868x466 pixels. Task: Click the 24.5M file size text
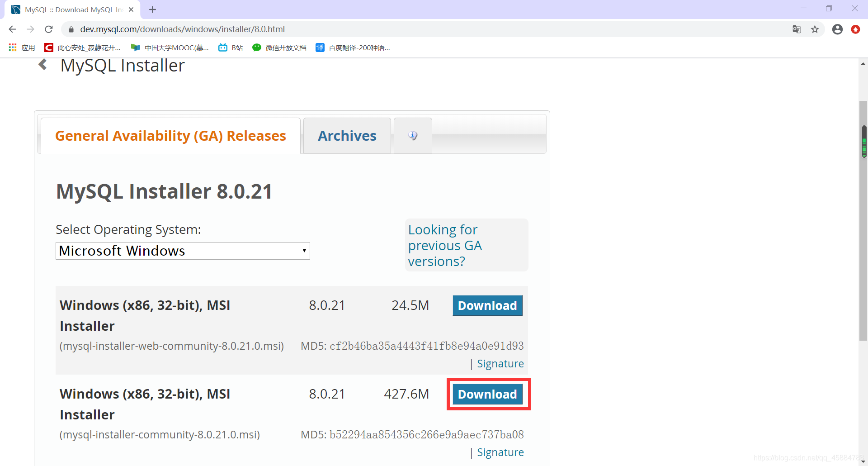[x=410, y=305]
